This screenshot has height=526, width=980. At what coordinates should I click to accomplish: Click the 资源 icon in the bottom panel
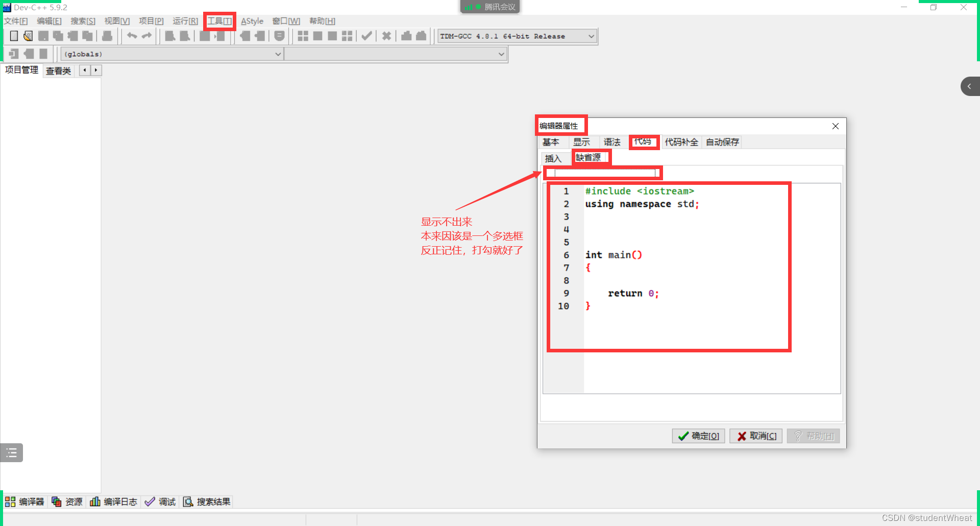pos(56,502)
